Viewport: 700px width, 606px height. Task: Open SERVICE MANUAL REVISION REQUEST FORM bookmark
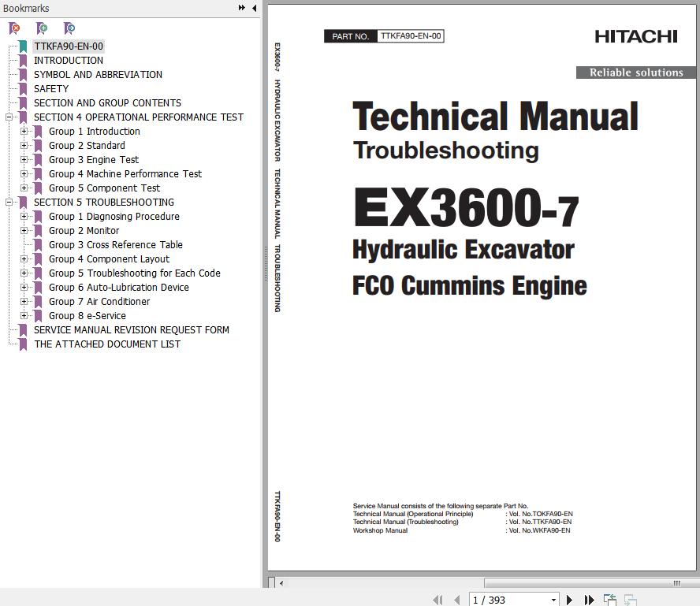coord(131,329)
